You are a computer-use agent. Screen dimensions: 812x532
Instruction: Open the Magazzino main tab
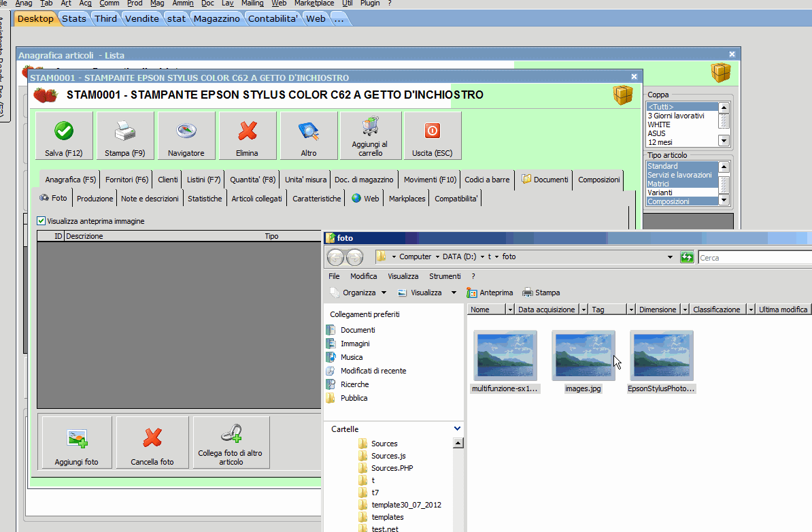tap(216, 18)
